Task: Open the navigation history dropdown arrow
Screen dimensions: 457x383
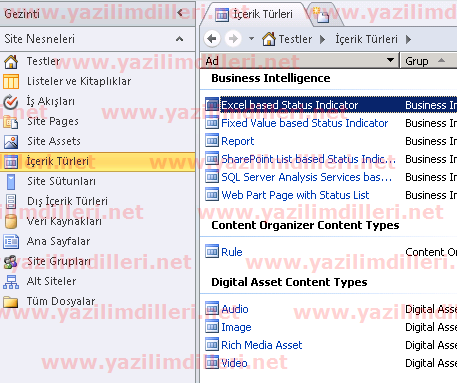Action: click(x=252, y=39)
